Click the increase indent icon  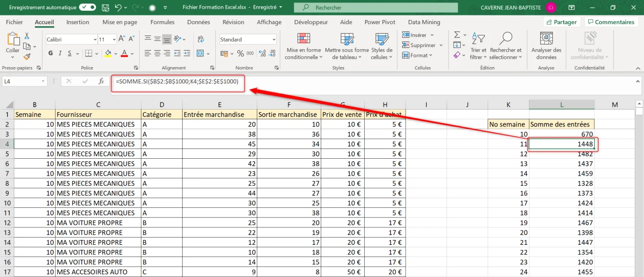188,53
